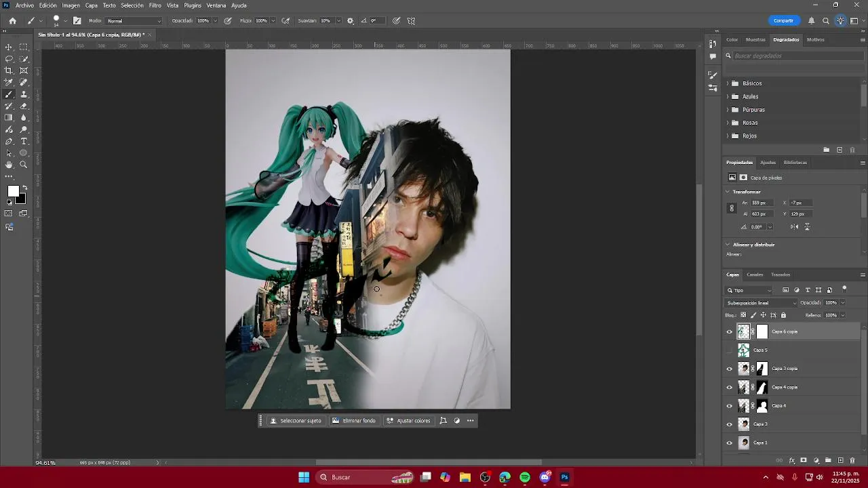Switch to the Canales tab
This screenshot has height=488, width=868.
point(755,274)
